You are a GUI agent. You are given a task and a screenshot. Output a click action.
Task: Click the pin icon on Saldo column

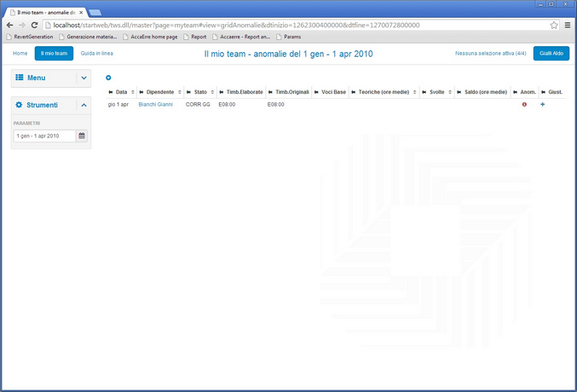click(x=459, y=92)
